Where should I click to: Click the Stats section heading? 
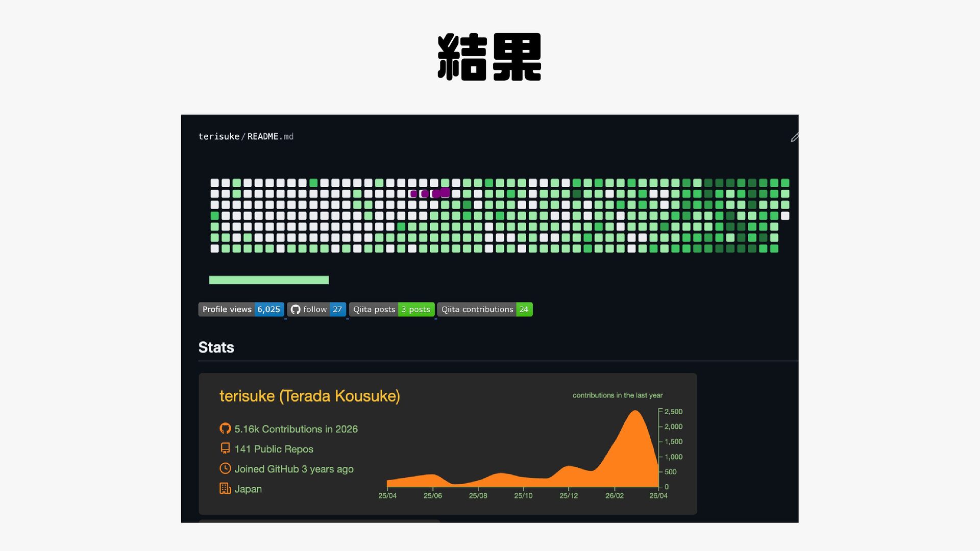coord(216,347)
